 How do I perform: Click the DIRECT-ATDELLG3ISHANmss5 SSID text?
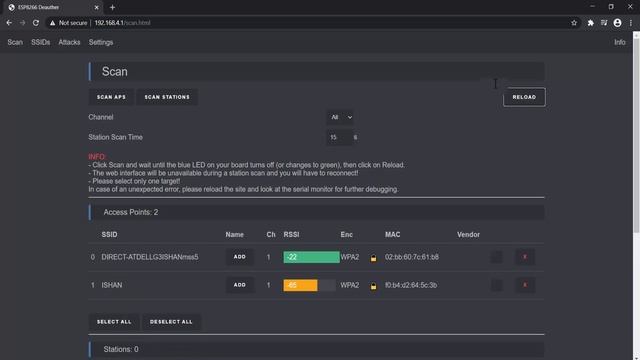pyautogui.click(x=150, y=257)
